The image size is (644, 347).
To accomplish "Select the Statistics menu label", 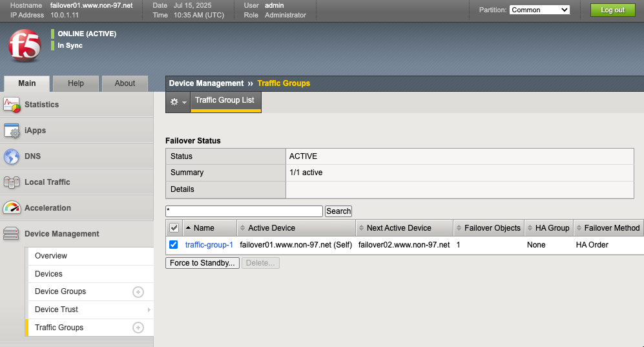I will coord(41,105).
